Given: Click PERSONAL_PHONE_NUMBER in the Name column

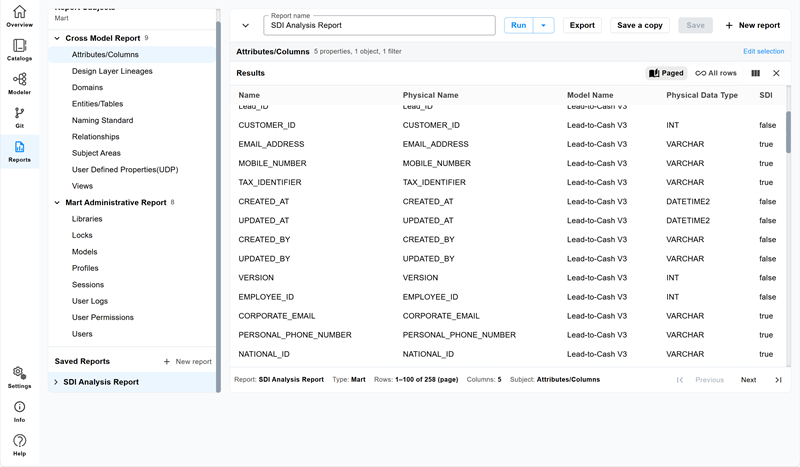Looking at the screenshot, I should 295,335.
